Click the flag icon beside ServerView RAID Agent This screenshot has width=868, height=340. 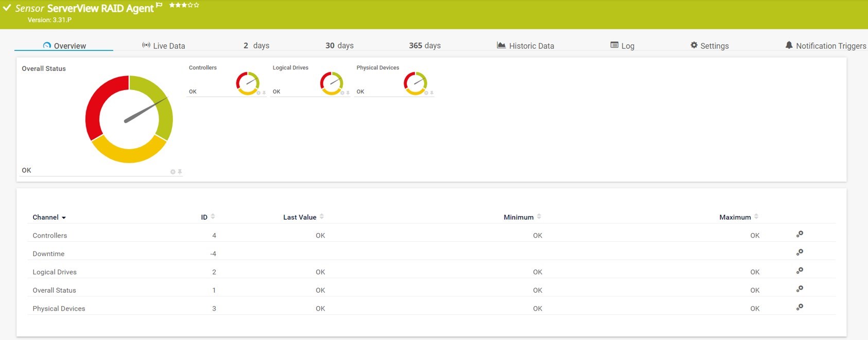click(159, 5)
